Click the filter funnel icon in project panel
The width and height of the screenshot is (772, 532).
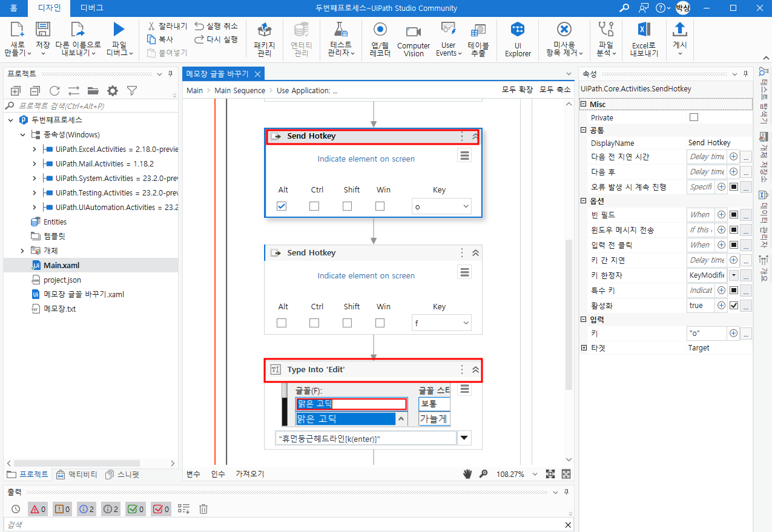(x=132, y=91)
